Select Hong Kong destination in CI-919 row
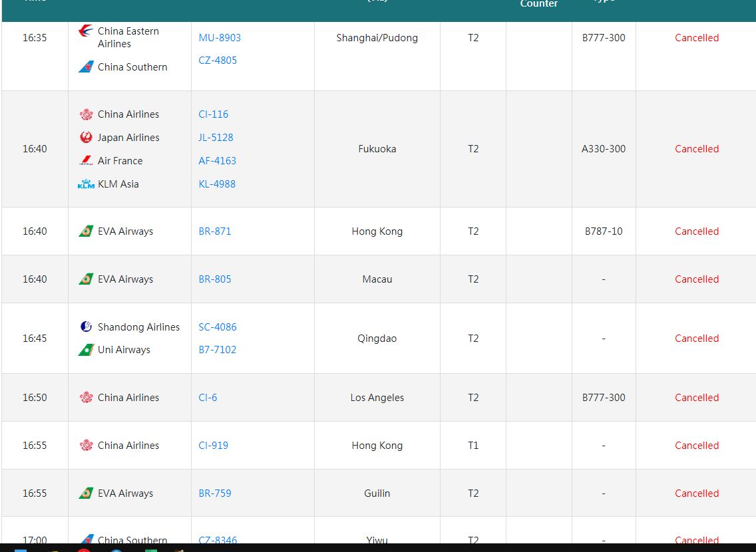Image resolution: width=756 pixels, height=552 pixels. pos(377,446)
